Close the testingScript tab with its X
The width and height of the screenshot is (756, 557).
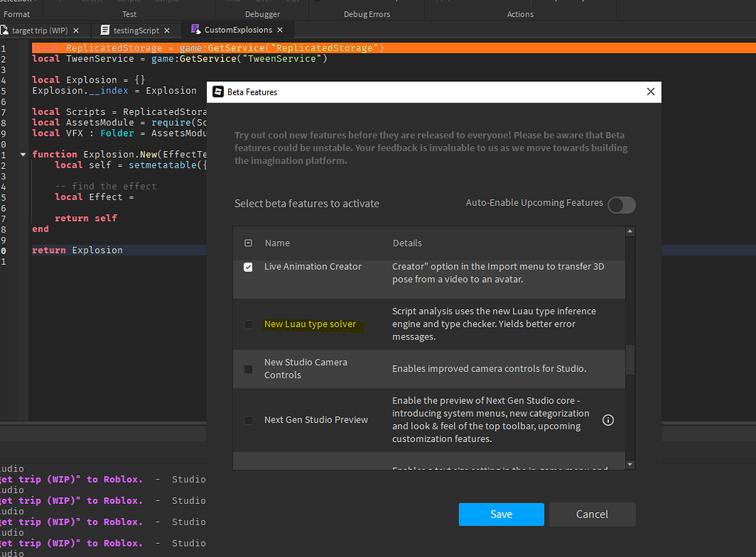[166, 31]
